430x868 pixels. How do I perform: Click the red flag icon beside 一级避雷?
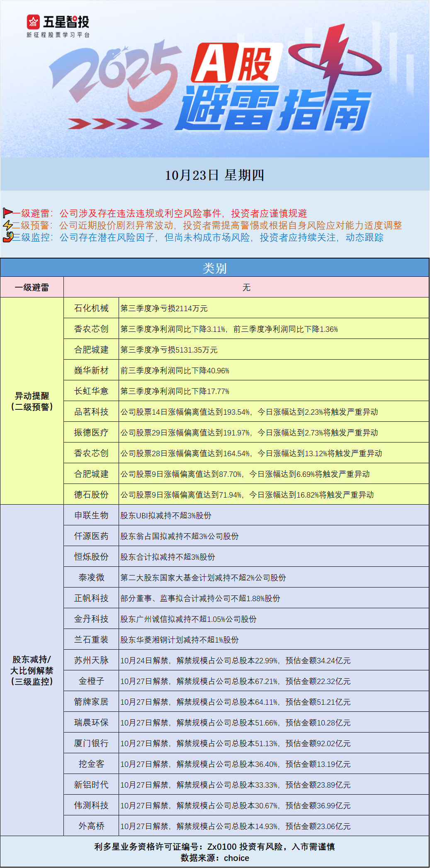click(x=7, y=213)
